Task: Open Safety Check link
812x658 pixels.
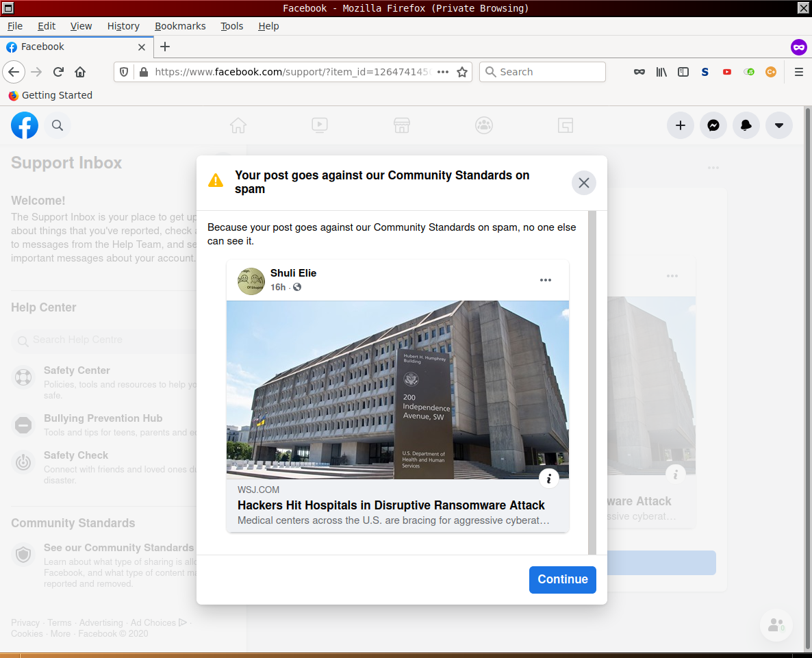Action: coord(75,455)
